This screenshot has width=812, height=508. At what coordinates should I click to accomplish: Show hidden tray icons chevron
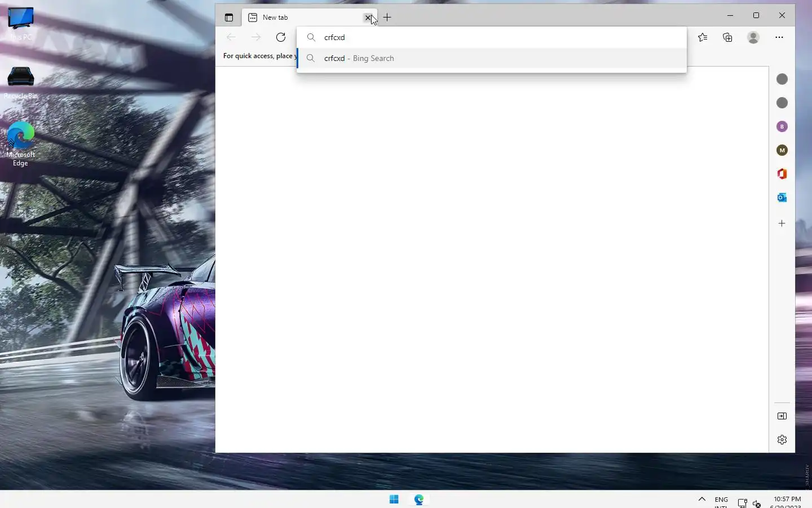coord(702,499)
